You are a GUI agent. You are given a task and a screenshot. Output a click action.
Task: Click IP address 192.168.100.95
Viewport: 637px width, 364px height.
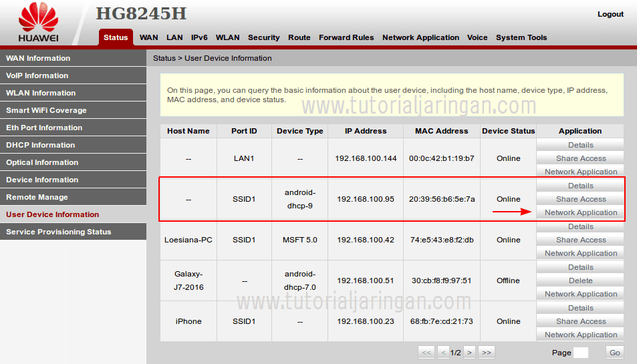point(365,199)
